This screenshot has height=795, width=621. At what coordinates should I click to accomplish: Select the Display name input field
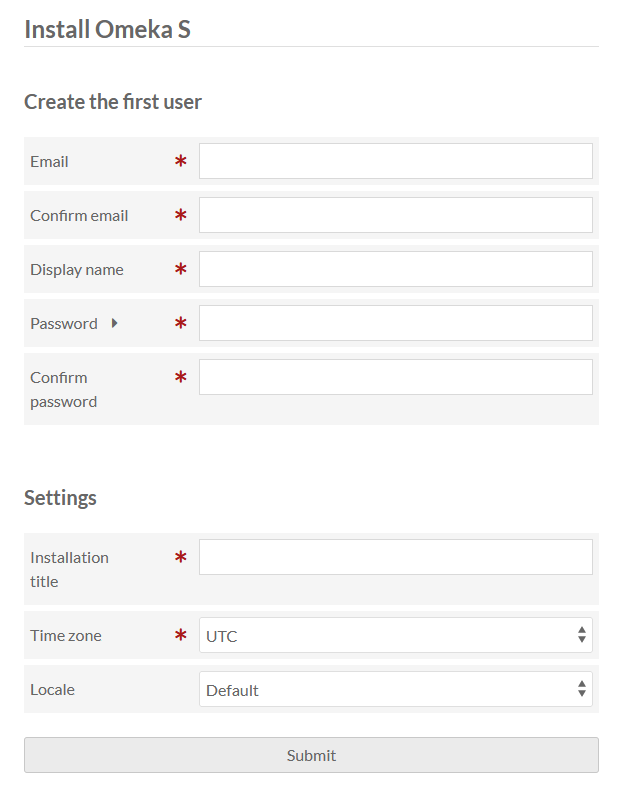(395, 269)
